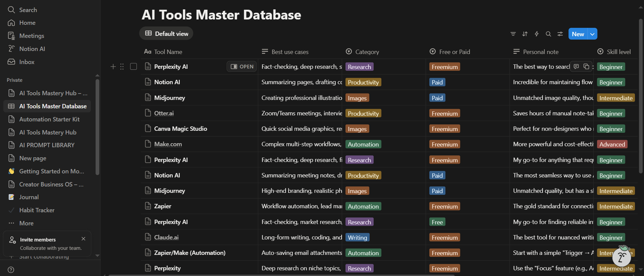Open the automations lightning bolt icon
The height and width of the screenshot is (276, 644).
click(x=537, y=34)
